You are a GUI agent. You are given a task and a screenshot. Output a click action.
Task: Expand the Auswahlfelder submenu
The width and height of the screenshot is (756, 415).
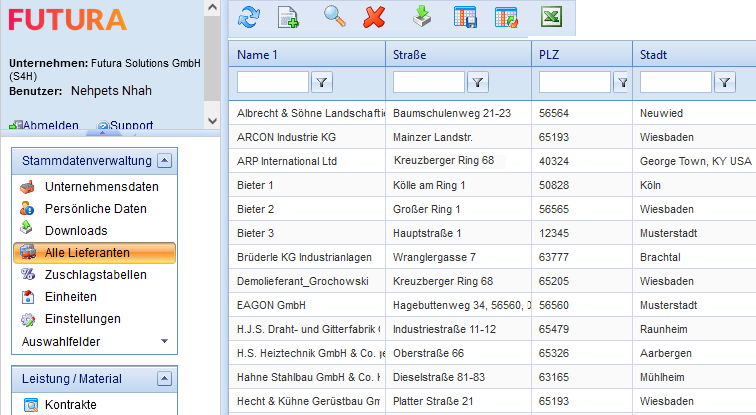[164, 342]
